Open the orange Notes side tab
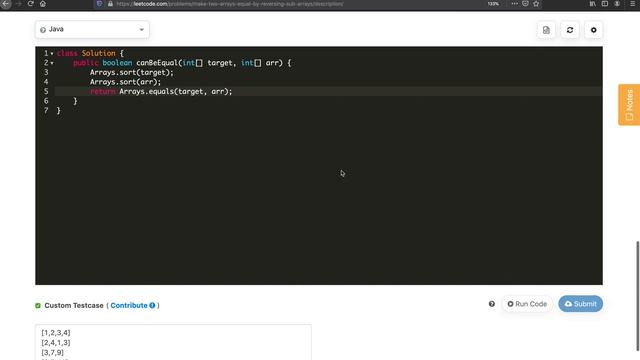 [629, 104]
